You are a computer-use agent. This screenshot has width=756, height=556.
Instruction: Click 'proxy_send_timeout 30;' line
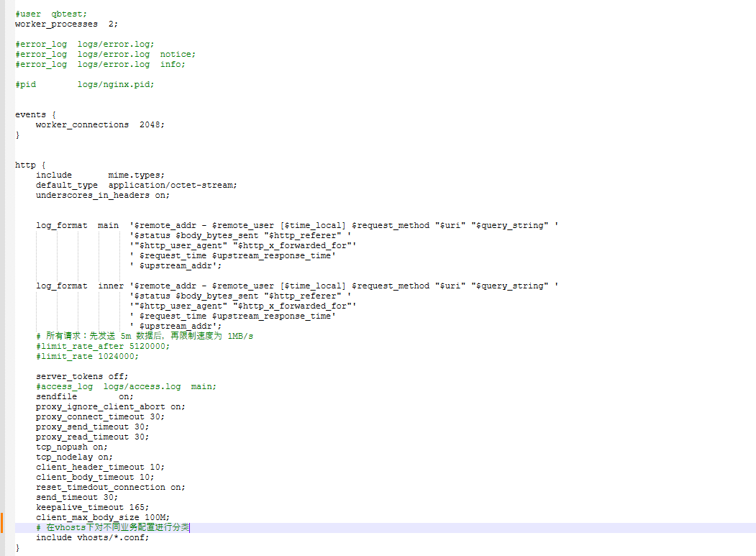click(x=93, y=427)
